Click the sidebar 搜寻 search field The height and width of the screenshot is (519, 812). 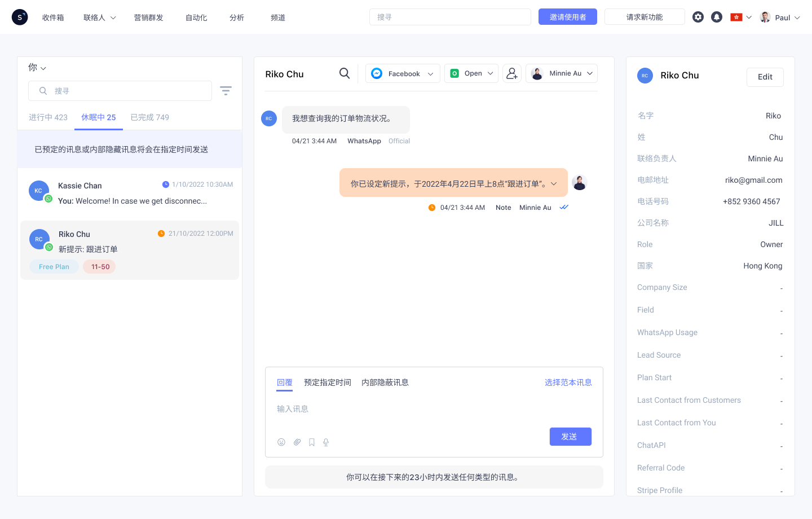click(120, 90)
